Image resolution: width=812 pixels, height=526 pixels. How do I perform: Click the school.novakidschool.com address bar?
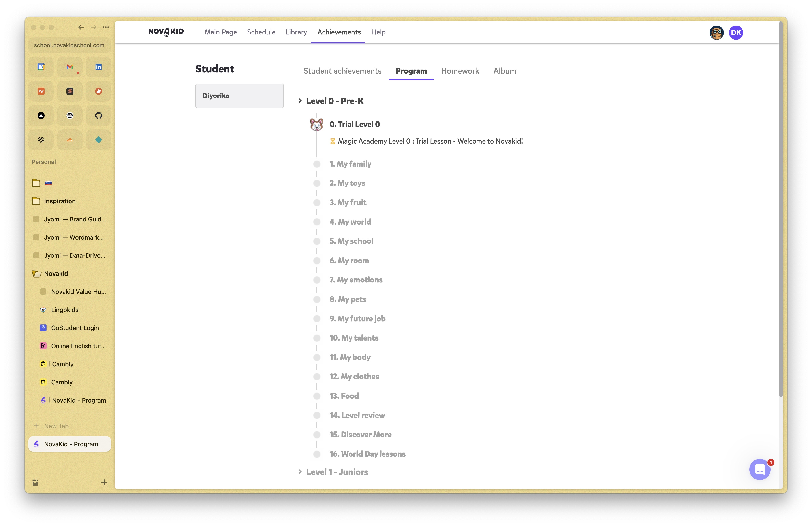tap(69, 45)
